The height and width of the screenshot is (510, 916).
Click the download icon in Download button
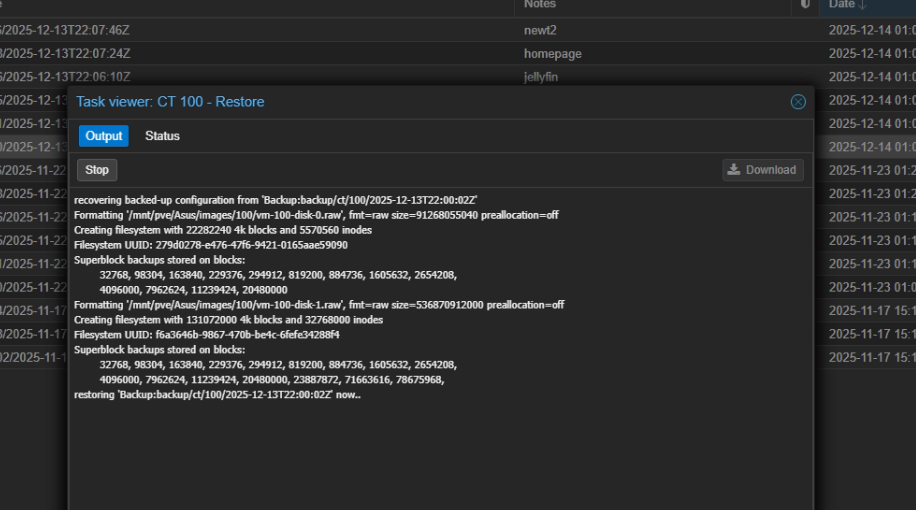tap(734, 170)
